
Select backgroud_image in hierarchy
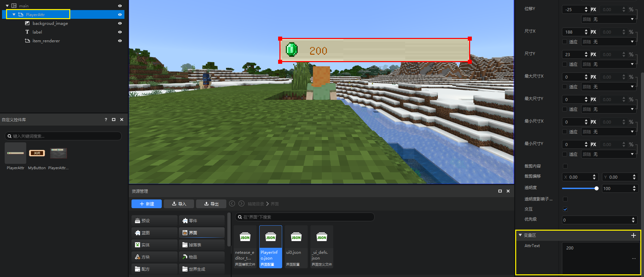click(50, 23)
